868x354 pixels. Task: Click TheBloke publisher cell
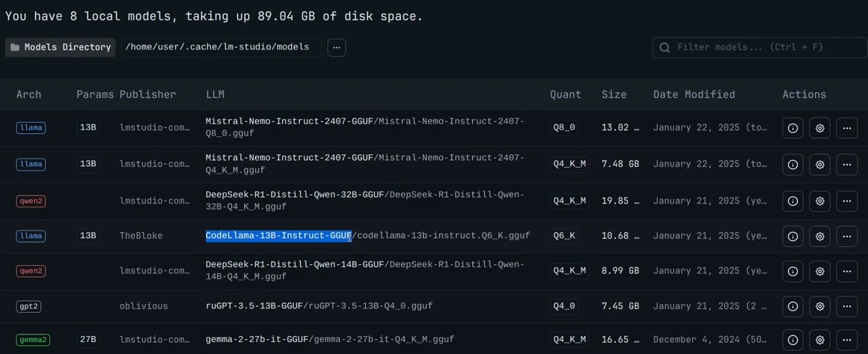(x=141, y=236)
